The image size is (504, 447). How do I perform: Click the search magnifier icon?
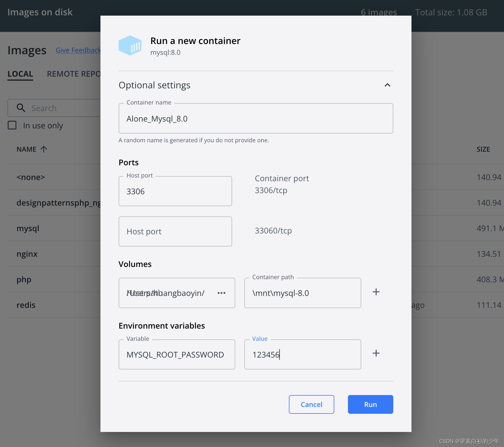pyautogui.click(x=21, y=108)
